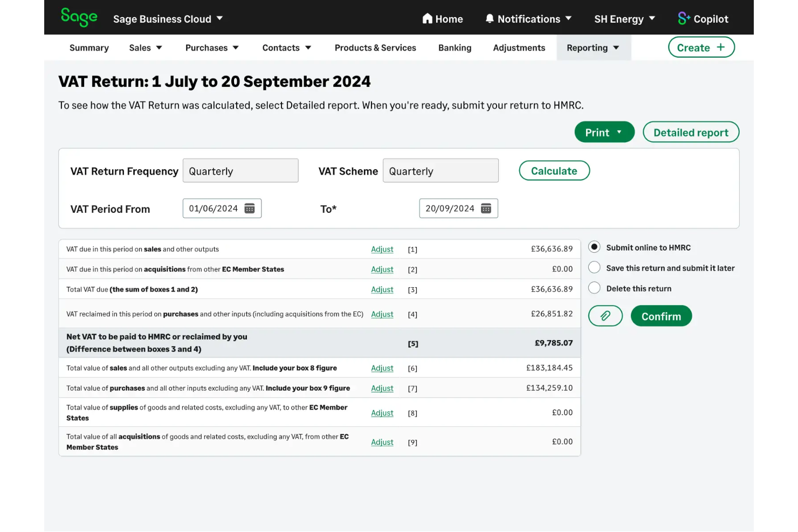Expand the Purchases menu
The width and height of the screenshot is (798, 532).
(212, 48)
